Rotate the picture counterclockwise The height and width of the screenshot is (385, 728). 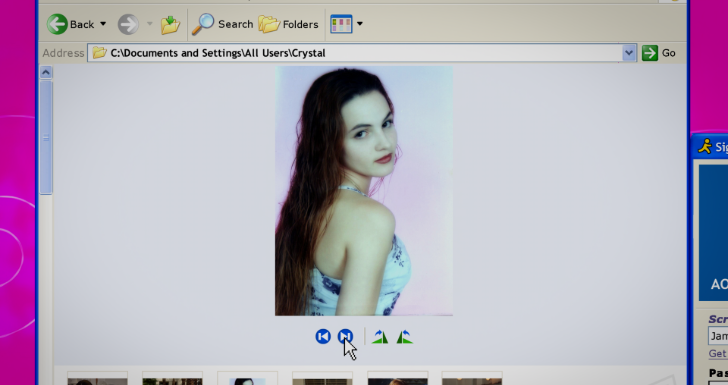click(x=404, y=337)
